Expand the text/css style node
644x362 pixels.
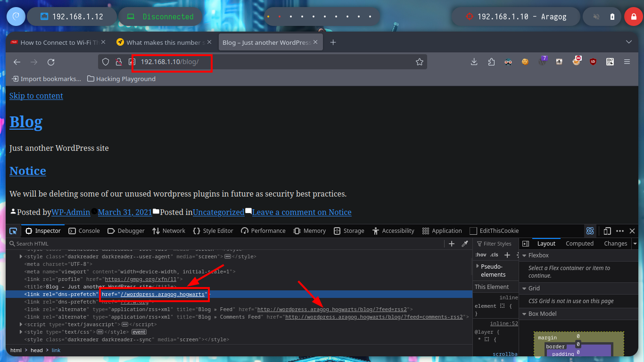(x=21, y=332)
